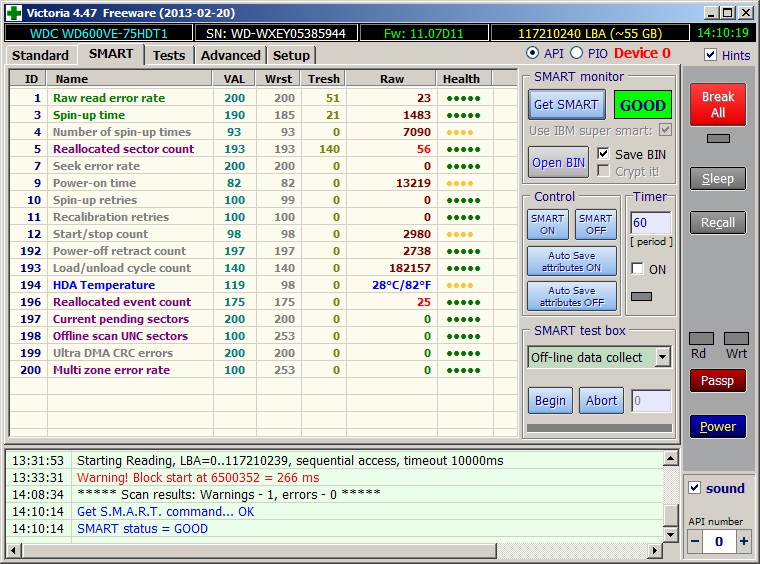Click the log horizontal scroll left arrow
The image size is (760, 564).
coord(13,550)
